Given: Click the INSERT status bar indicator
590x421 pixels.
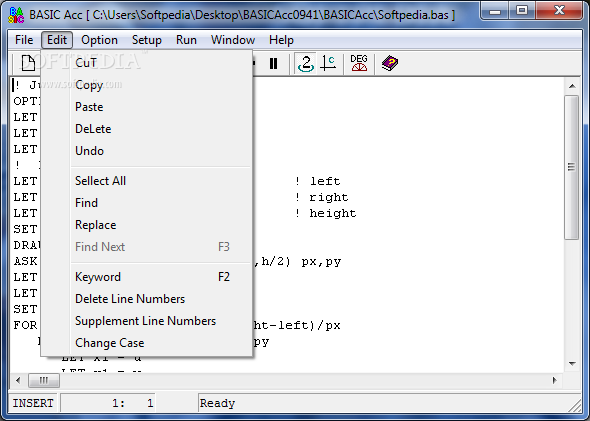Looking at the screenshot, I should [33, 403].
